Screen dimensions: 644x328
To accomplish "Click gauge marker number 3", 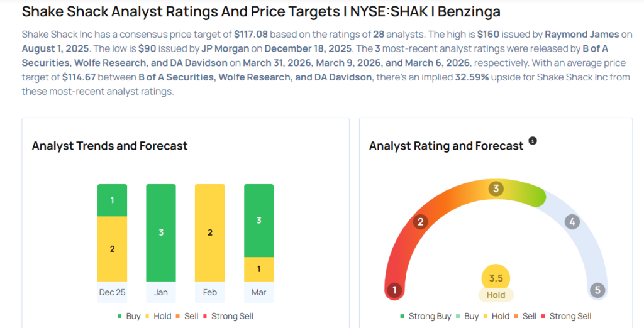I will pyautogui.click(x=496, y=189).
